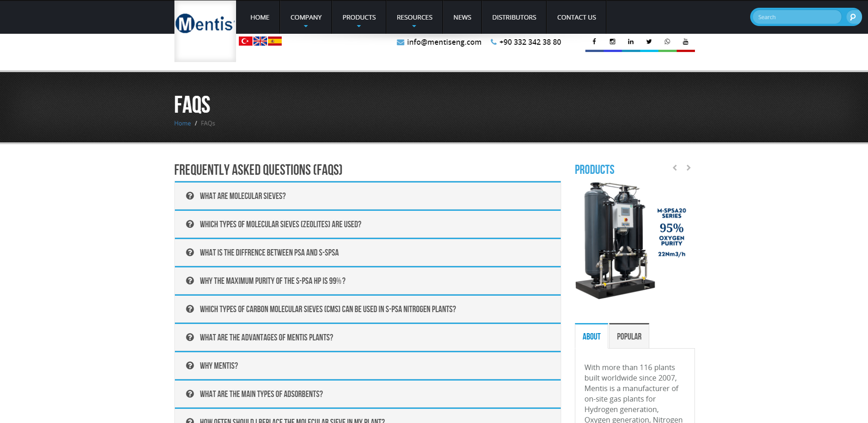Open the Resources dropdown menu

415,17
